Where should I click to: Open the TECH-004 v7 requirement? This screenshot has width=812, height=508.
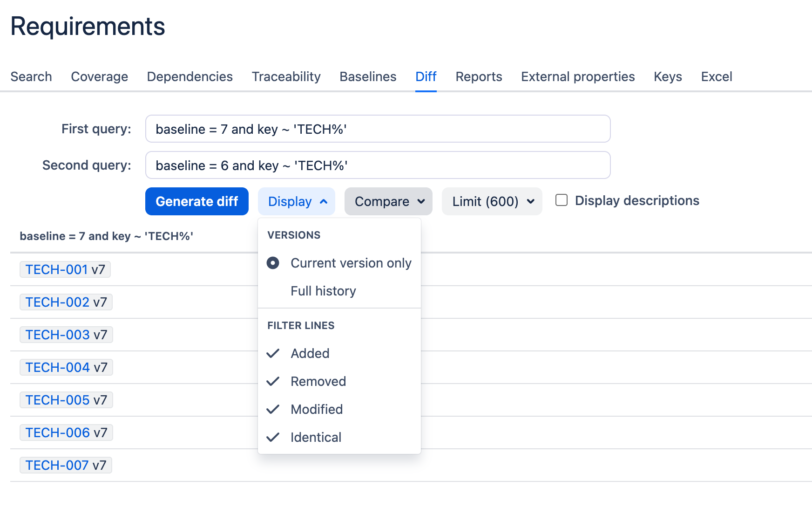click(66, 368)
